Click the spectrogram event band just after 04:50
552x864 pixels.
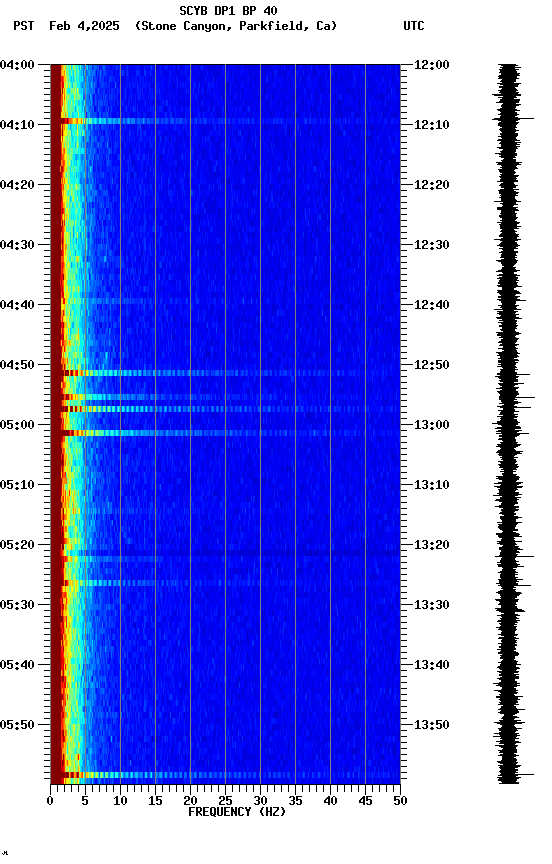pyautogui.click(x=225, y=373)
